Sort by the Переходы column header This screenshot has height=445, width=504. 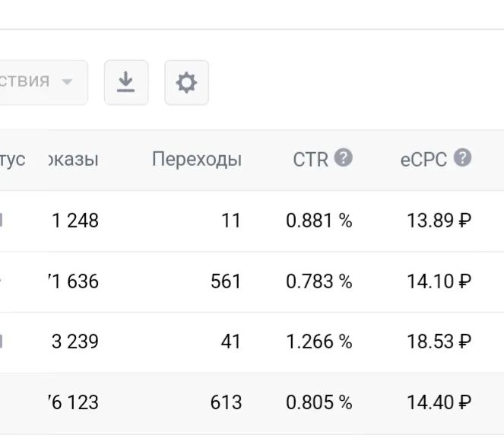click(197, 159)
